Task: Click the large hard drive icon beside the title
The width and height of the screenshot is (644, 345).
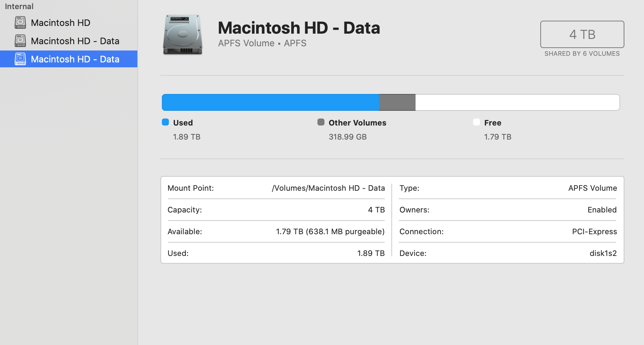Action: tap(183, 35)
